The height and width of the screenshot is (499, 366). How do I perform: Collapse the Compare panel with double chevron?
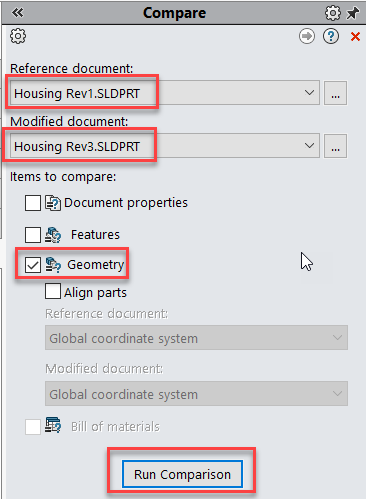18,13
